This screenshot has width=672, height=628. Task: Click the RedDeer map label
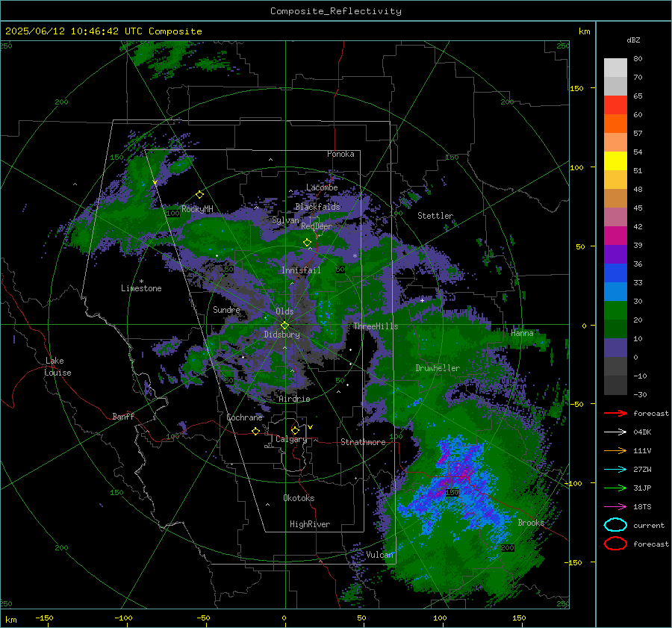click(x=317, y=226)
